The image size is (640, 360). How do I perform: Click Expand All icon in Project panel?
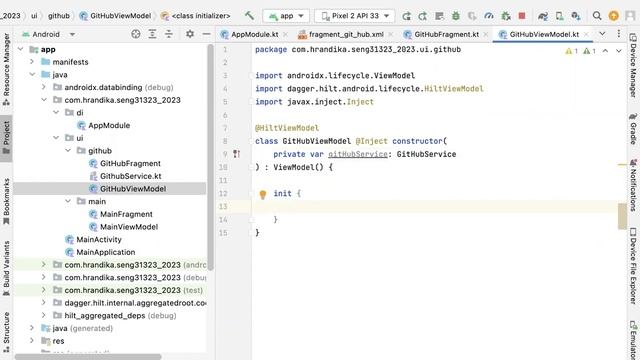click(152, 34)
